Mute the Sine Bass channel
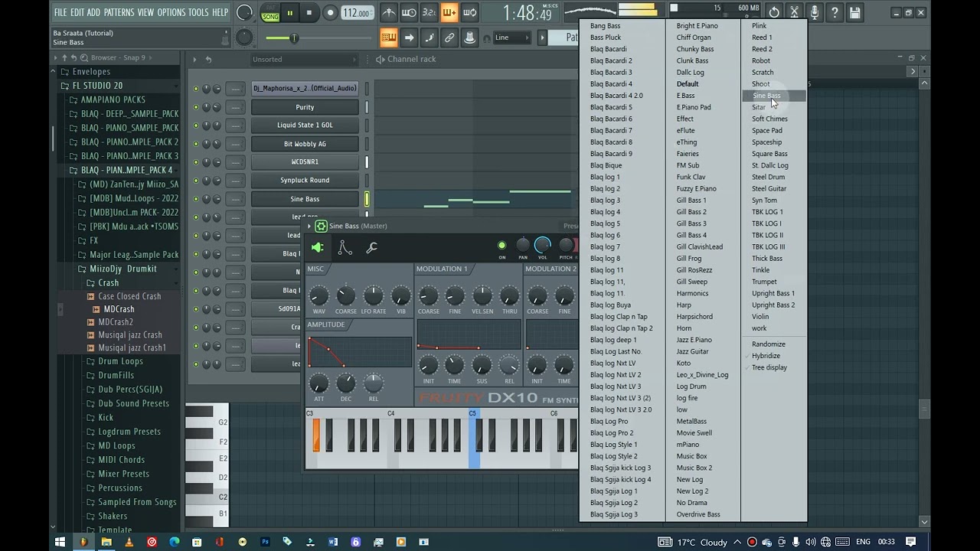 point(196,199)
